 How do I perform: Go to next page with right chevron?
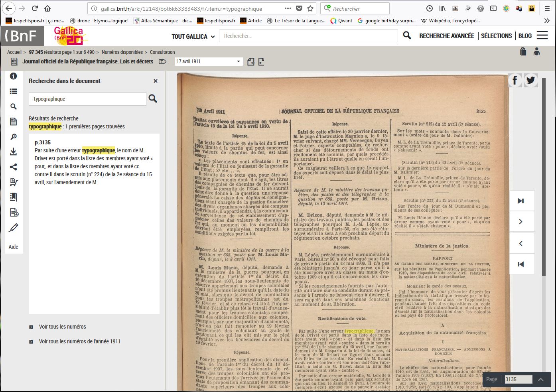(521, 222)
